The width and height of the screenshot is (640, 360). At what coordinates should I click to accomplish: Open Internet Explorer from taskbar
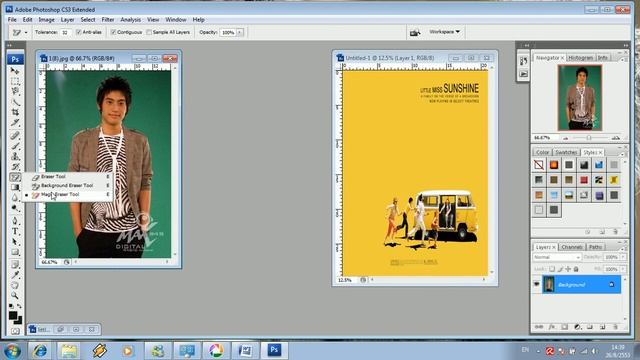pyautogui.click(x=40, y=351)
